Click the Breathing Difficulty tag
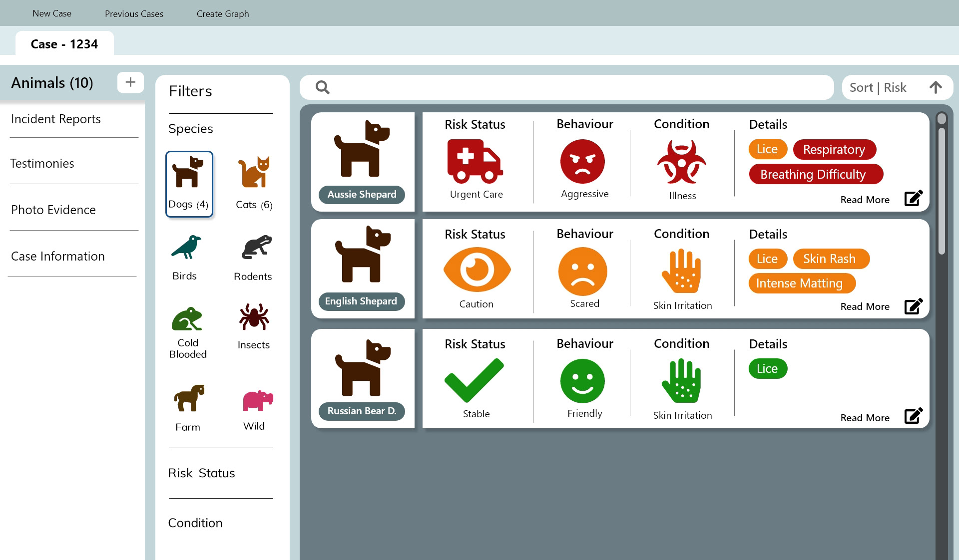 tap(816, 174)
